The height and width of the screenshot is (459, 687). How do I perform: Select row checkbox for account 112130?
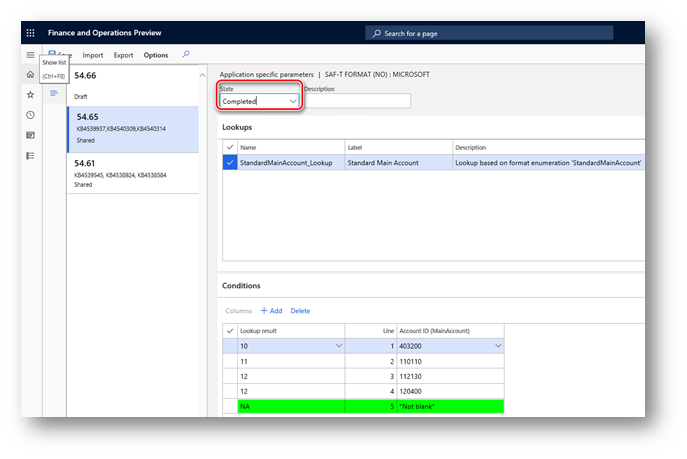pos(230,376)
